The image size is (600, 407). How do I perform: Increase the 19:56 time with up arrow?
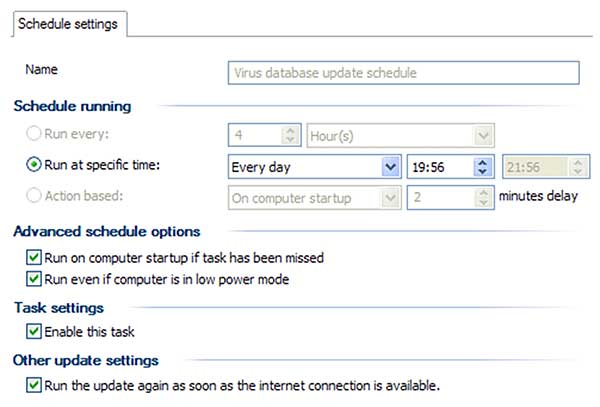[482, 161]
